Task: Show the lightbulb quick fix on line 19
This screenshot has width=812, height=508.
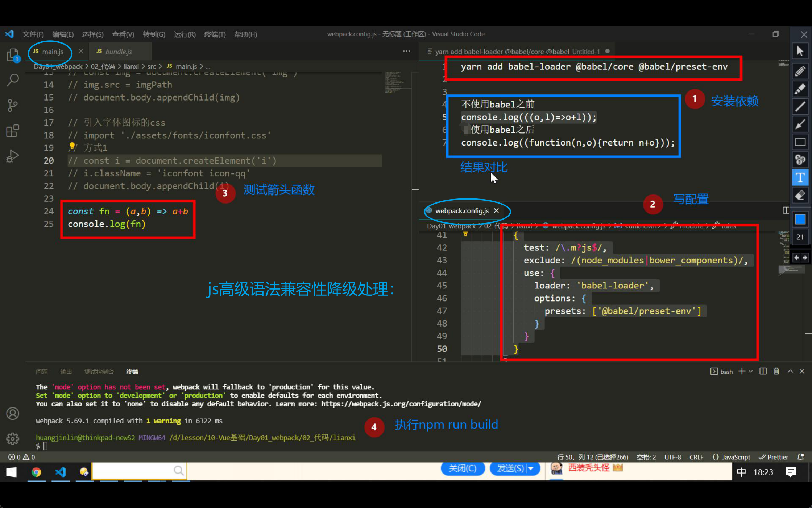Action: [x=72, y=146]
